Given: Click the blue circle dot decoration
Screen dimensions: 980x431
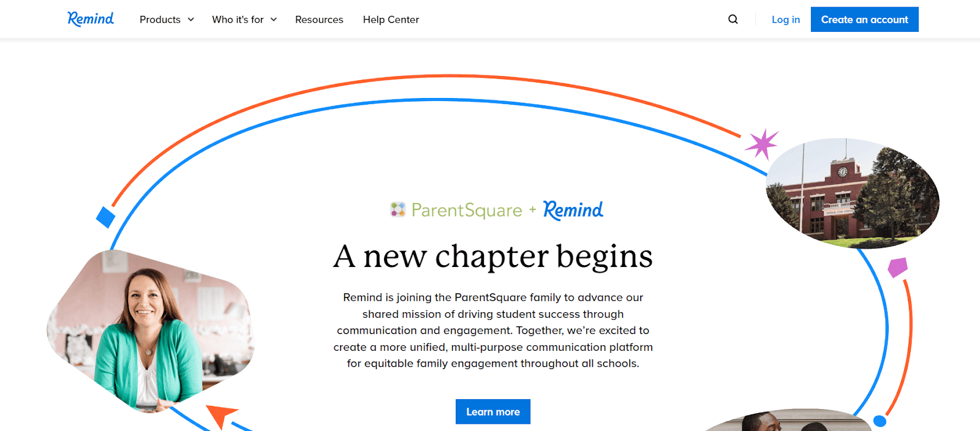Looking at the screenshot, I should [x=880, y=421].
